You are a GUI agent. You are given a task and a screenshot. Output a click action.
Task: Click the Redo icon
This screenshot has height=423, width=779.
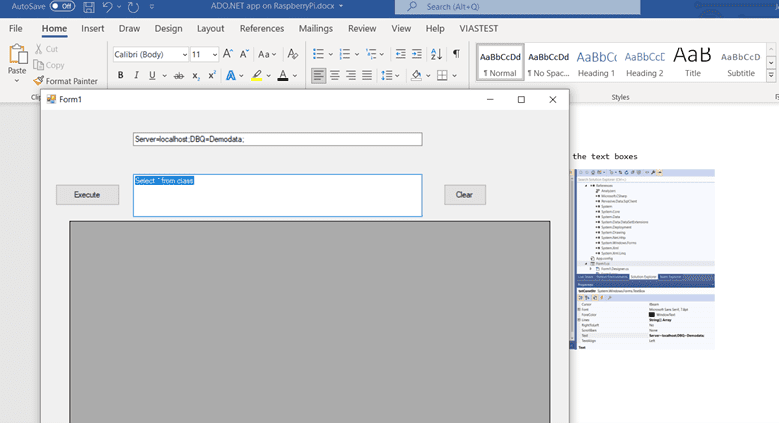click(x=133, y=7)
